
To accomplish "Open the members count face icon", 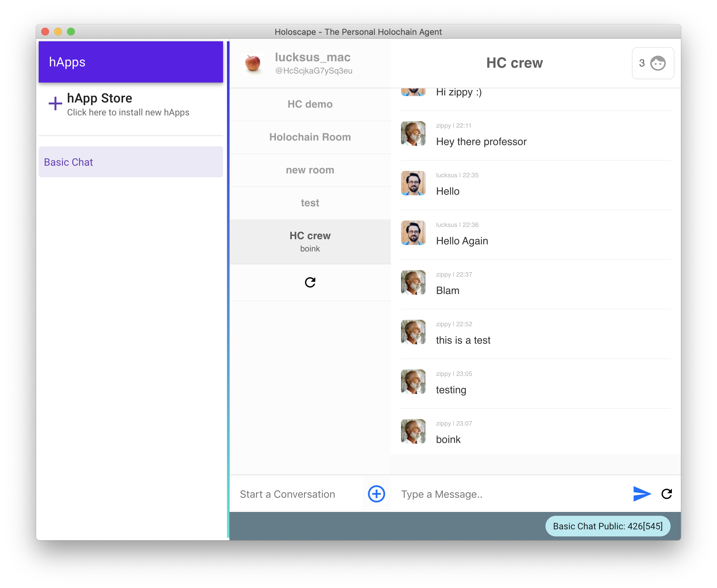I will [x=657, y=63].
